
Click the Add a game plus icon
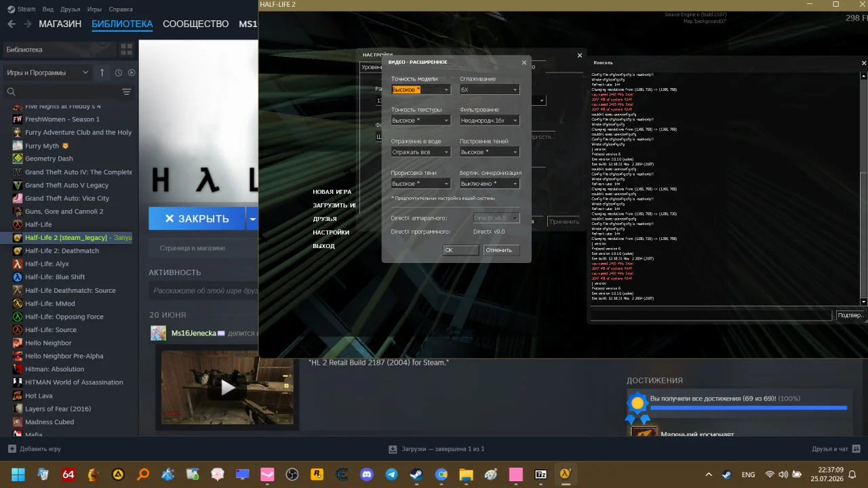[x=12, y=449]
